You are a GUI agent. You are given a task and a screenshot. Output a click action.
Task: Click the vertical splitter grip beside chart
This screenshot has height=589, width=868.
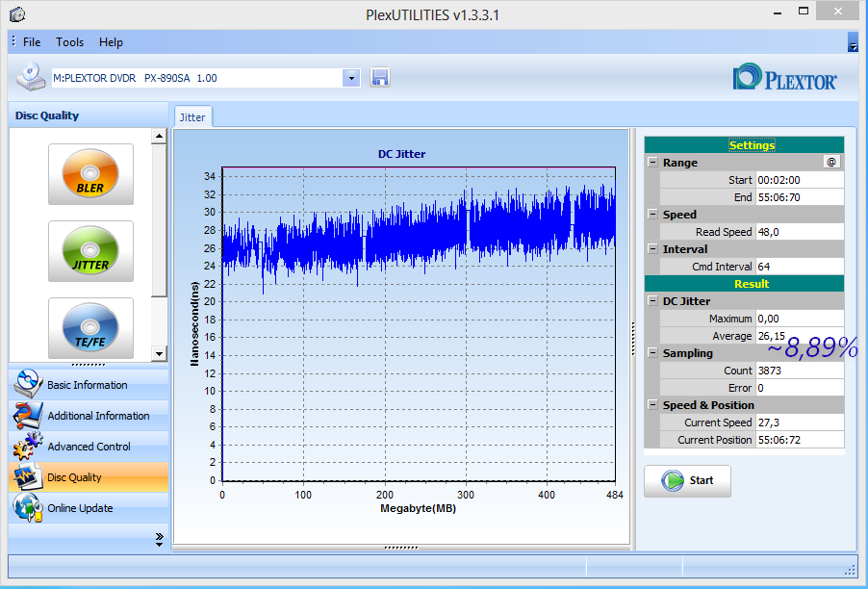[x=633, y=339]
